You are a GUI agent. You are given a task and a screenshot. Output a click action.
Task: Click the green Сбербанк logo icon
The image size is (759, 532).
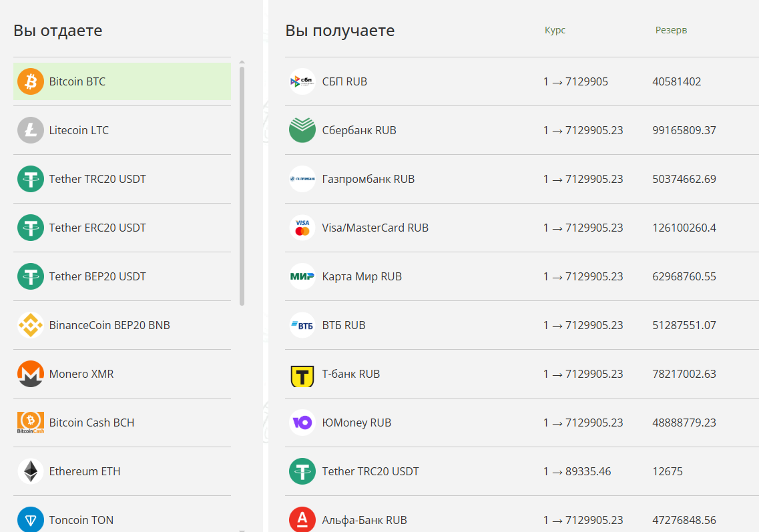click(x=302, y=130)
